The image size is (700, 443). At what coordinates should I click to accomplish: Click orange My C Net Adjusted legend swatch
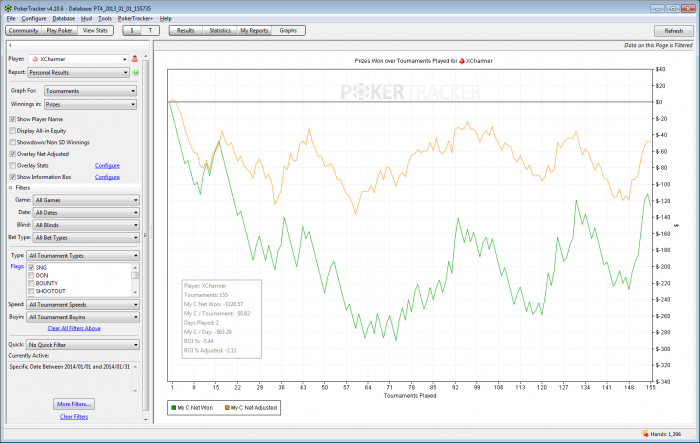pyautogui.click(x=227, y=408)
